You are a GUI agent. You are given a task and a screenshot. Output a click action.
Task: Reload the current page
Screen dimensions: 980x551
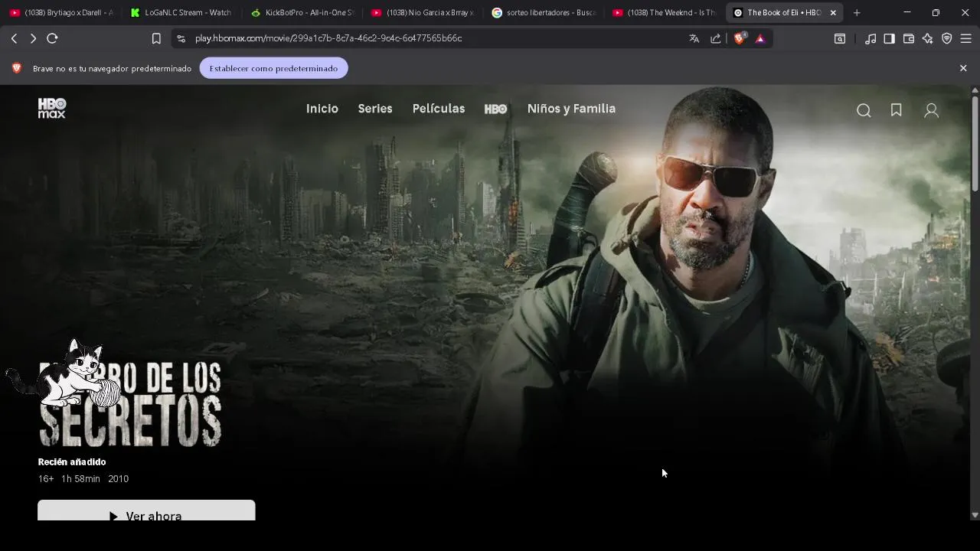pyautogui.click(x=52, y=38)
